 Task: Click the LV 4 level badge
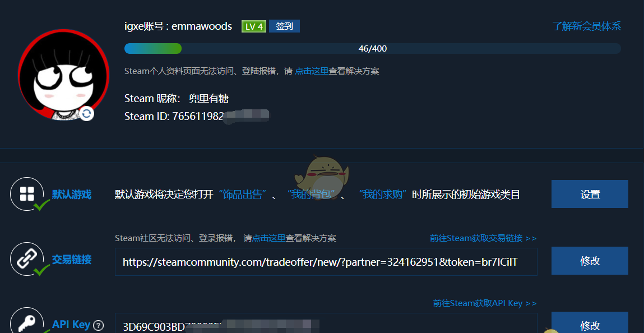254,26
